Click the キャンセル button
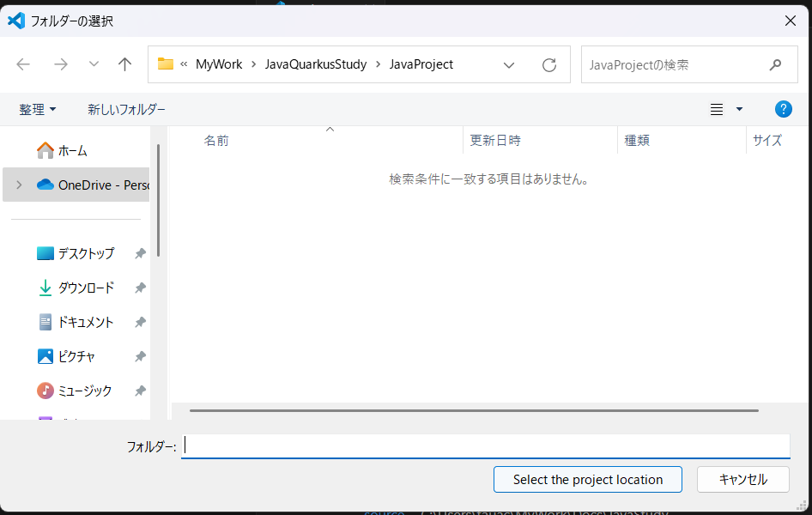Screen dimensions: 812x515 742,480
